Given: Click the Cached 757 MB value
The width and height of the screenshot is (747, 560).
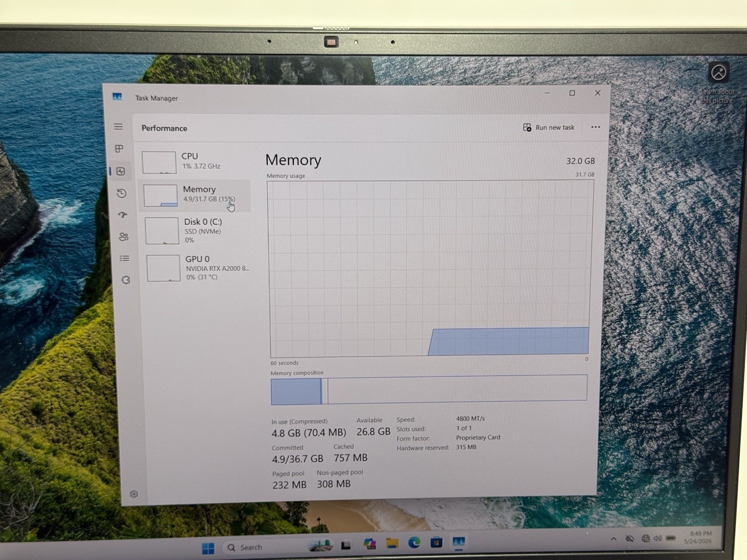Looking at the screenshot, I should pyautogui.click(x=351, y=458).
